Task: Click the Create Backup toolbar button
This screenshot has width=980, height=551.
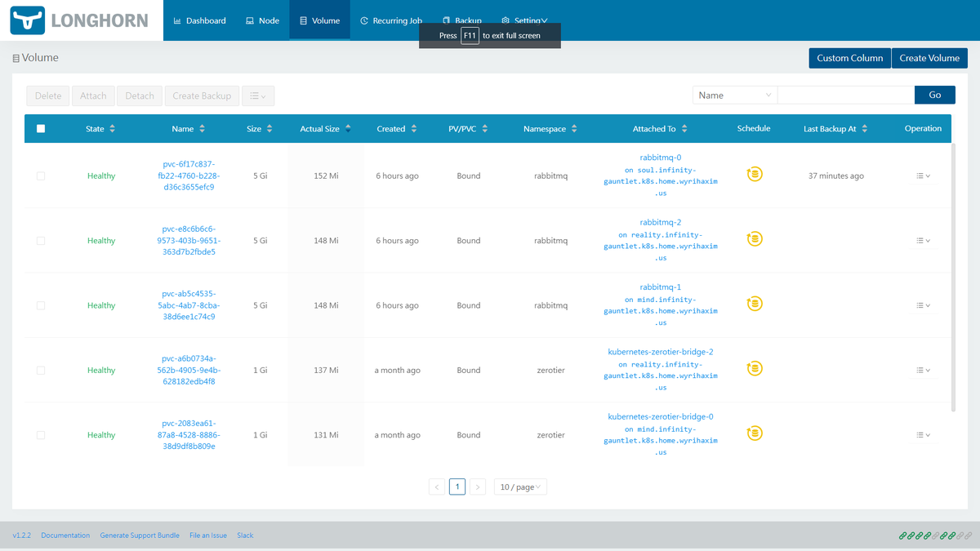Action: [202, 96]
